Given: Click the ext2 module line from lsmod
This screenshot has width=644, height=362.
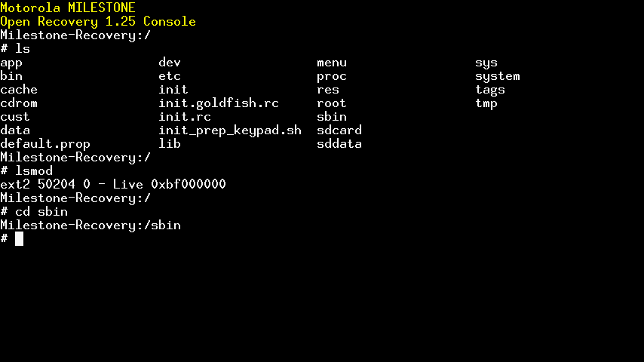Looking at the screenshot, I should (x=113, y=185).
